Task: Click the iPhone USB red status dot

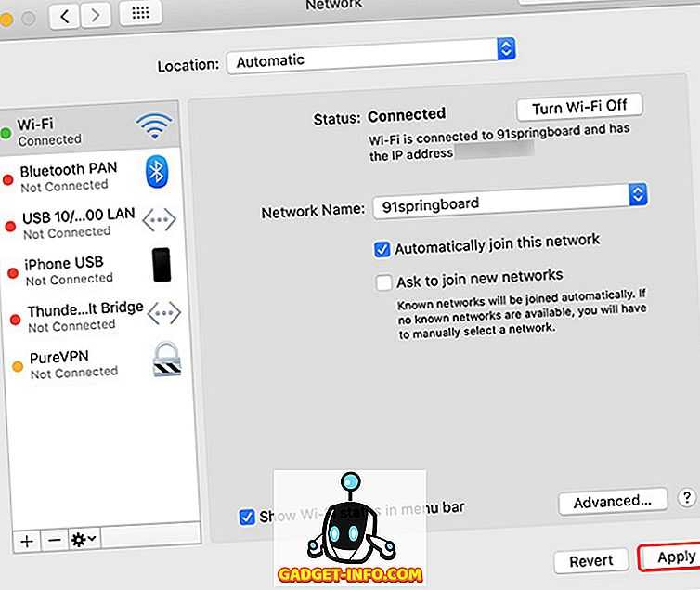Action: (x=13, y=273)
